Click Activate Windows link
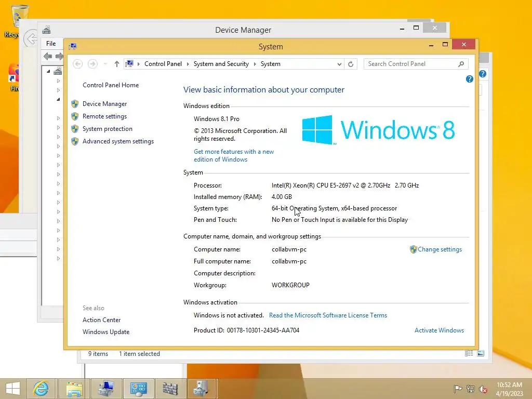 [439, 330]
